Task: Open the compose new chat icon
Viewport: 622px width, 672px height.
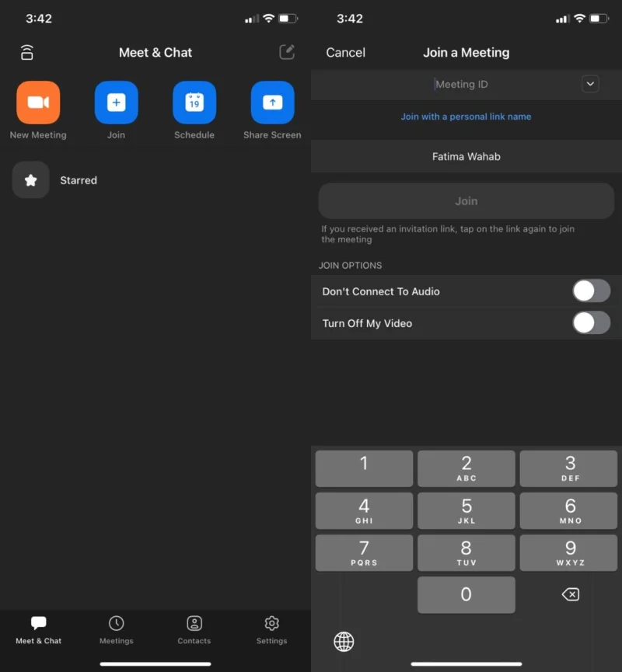Action: [x=287, y=52]
